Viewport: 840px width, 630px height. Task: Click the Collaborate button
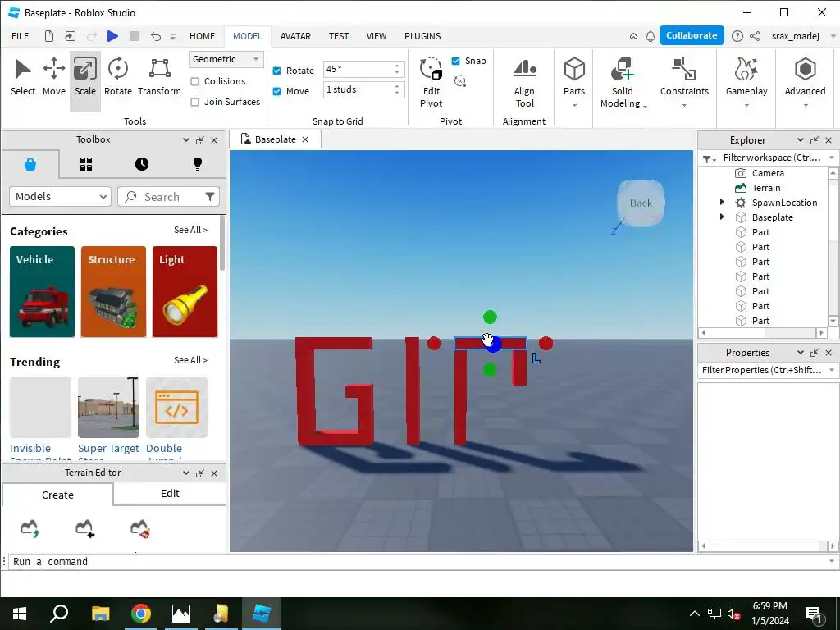tap(692, 35)
